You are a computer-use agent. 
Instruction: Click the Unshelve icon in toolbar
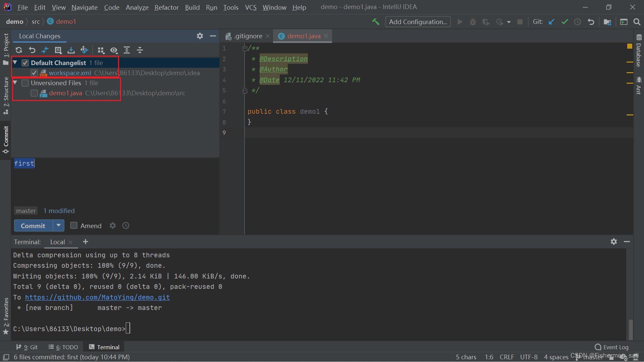click(x=84, y=50)
